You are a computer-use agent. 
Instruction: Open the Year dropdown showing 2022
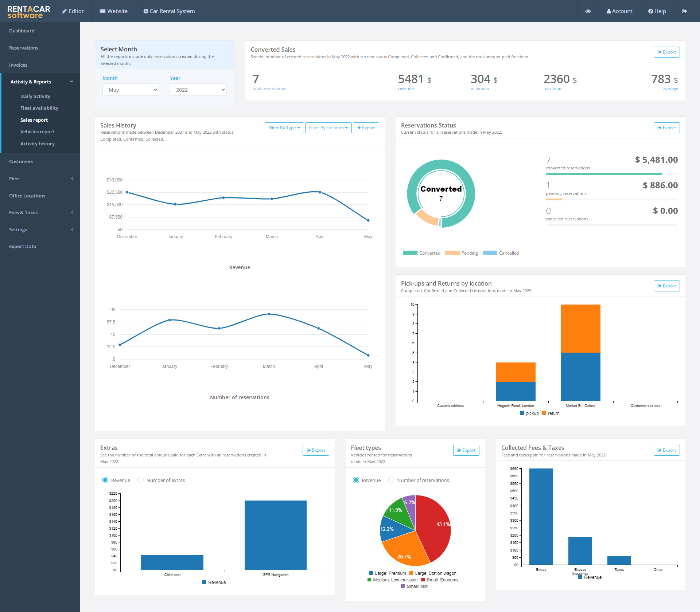(198, 90)
